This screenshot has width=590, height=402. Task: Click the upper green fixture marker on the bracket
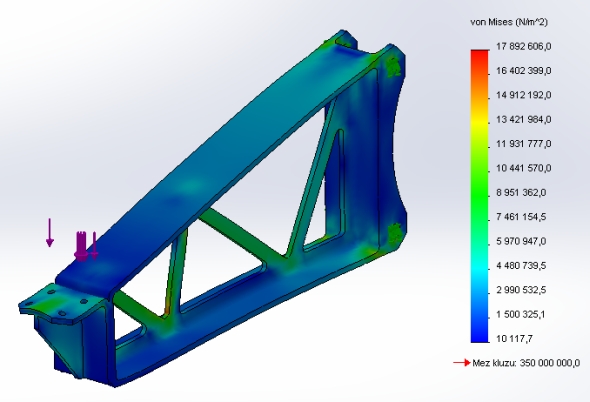pos(393,66)
